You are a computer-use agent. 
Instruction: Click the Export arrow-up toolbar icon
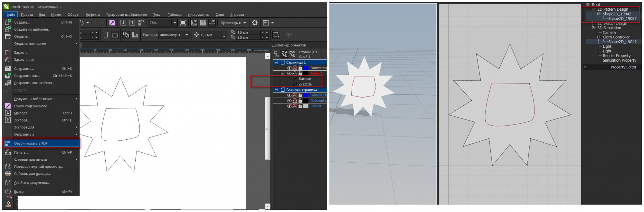tap(132, 23)
